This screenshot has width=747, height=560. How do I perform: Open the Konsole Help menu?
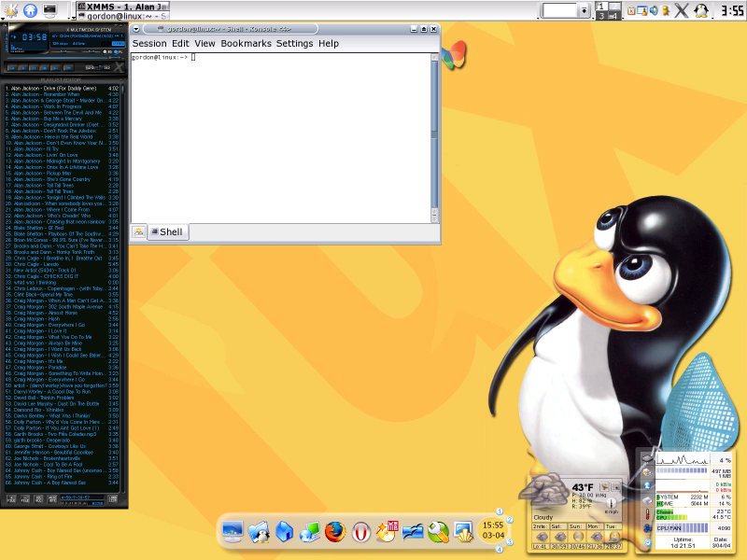pyautogui.click(x=329, y=43)
